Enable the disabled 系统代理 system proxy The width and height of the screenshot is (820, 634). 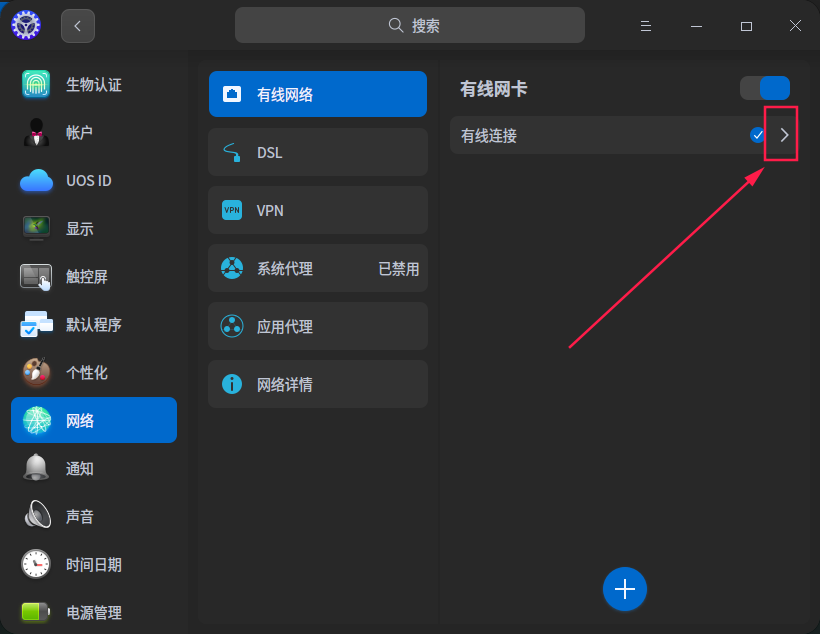317,268
